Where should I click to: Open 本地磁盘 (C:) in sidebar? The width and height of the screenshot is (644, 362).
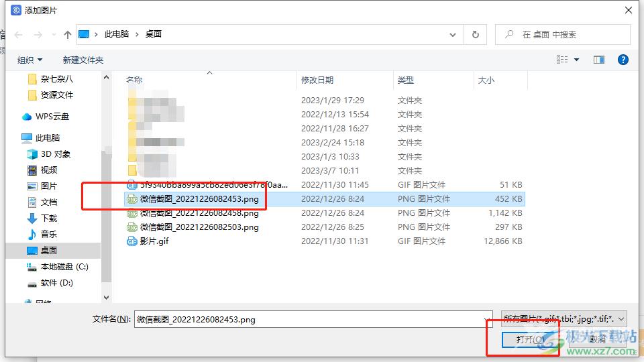tap(58, 267)
